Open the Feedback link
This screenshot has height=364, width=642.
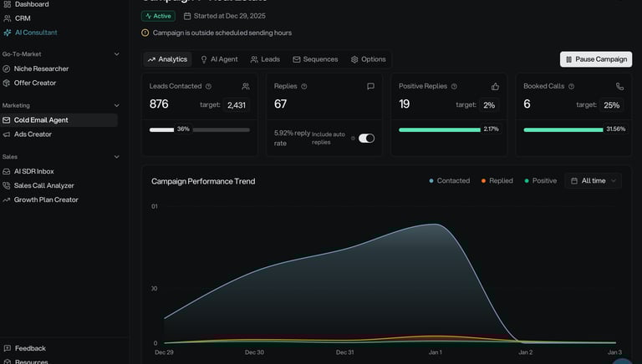click(x=30, y=348)
